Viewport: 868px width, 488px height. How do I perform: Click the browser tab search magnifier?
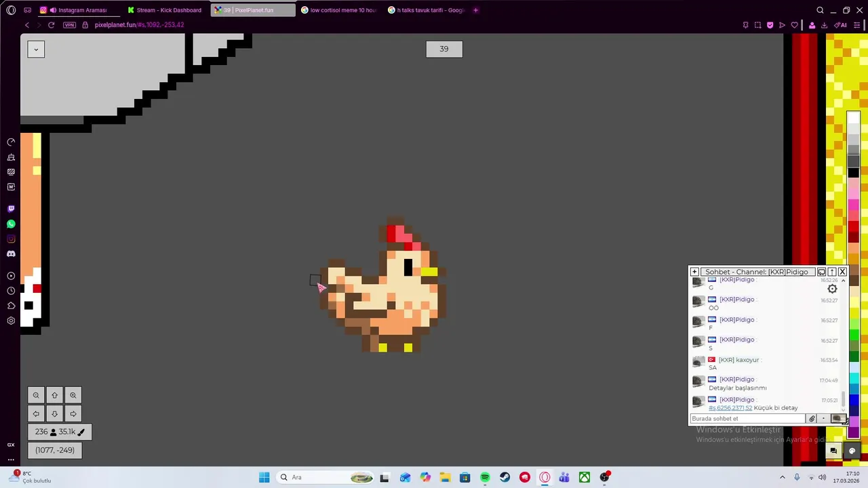pos(820,10)
